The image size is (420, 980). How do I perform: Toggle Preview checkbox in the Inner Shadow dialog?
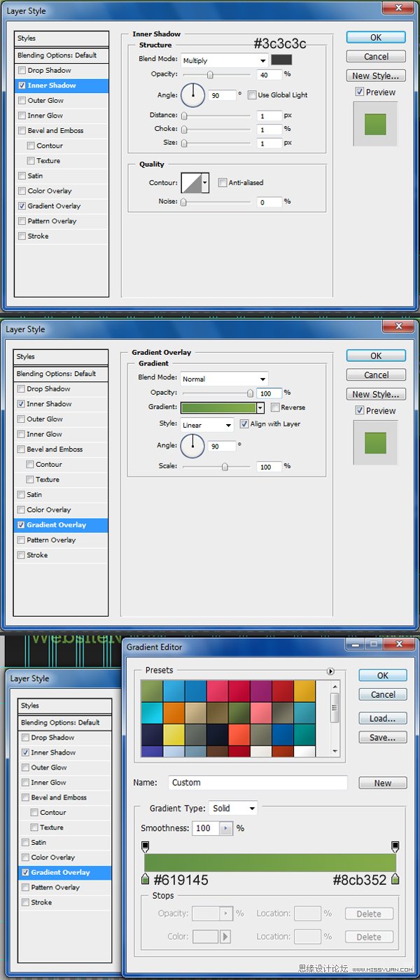tap(359, 92)
